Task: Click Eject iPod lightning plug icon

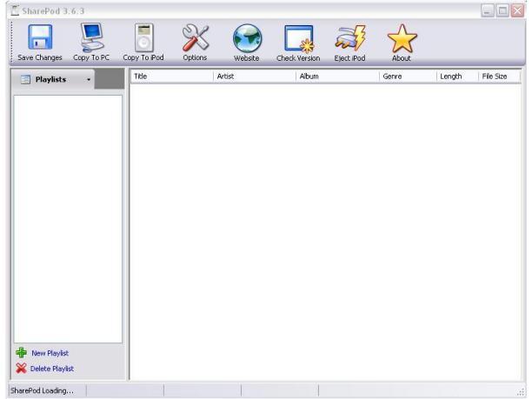Action: point(350,38)
